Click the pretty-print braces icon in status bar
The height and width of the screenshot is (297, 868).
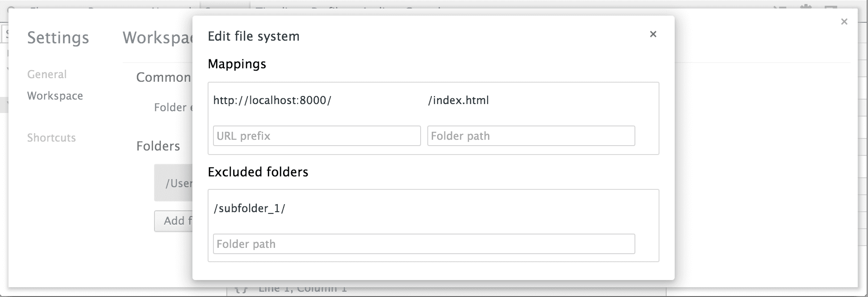(x=242, y=289)
